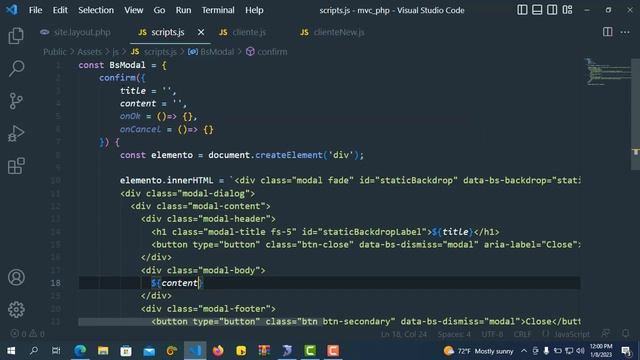Open Windows taskbar search

pos(34,351)
